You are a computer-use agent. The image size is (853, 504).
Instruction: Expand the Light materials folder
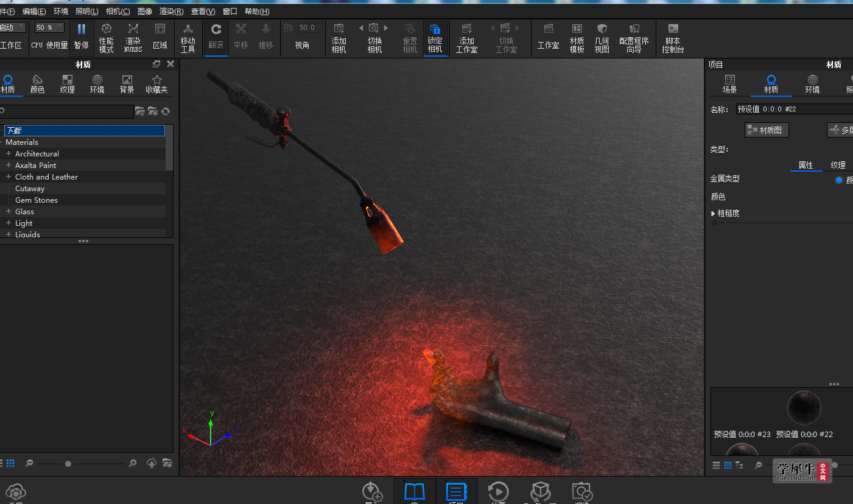[9, 223]
